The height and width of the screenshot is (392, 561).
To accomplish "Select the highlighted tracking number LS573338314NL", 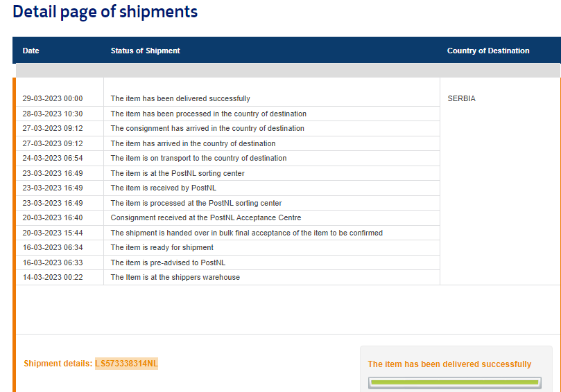I will pos(126,364).
